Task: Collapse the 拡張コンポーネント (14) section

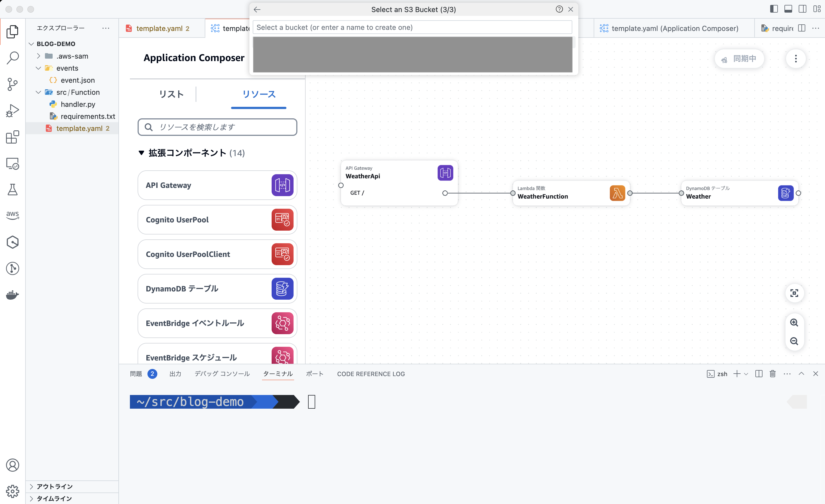Action: pos(141,153)
